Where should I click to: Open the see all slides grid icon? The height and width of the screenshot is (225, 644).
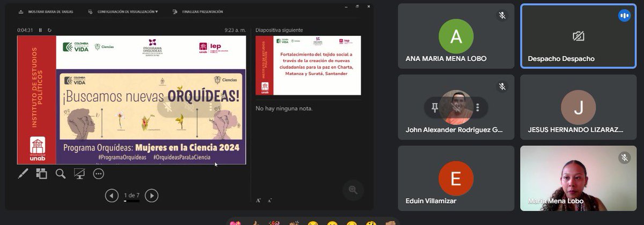tap(42, 173)
